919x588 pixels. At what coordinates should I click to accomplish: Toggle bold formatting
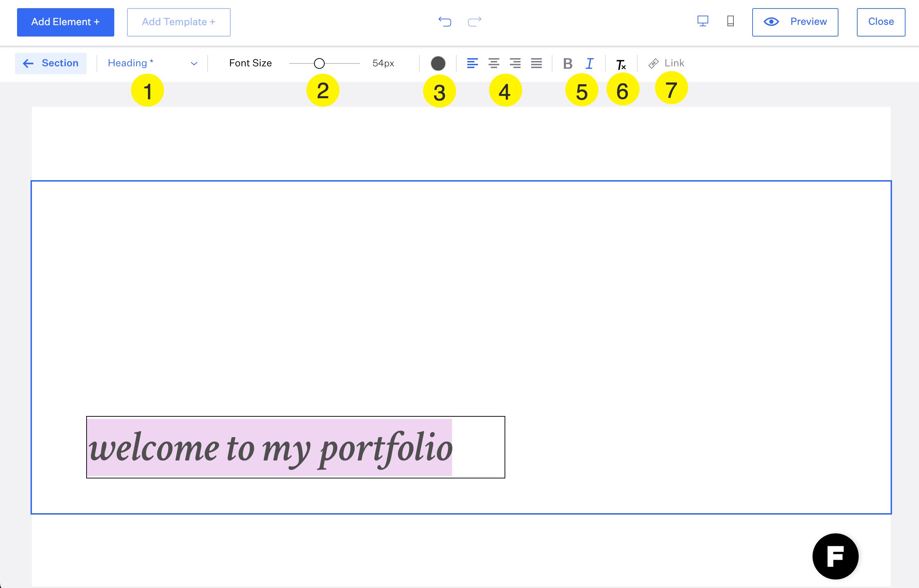[x=568, y=63]
